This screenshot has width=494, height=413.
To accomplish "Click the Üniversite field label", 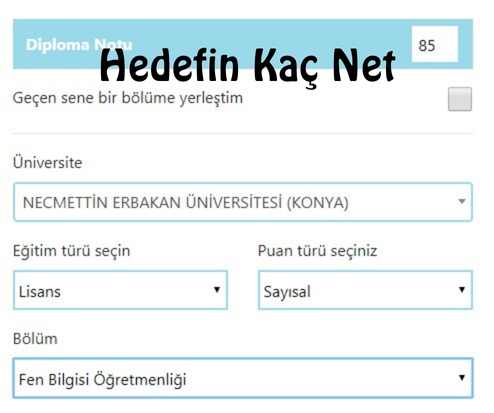I will (x=47, y=162).
